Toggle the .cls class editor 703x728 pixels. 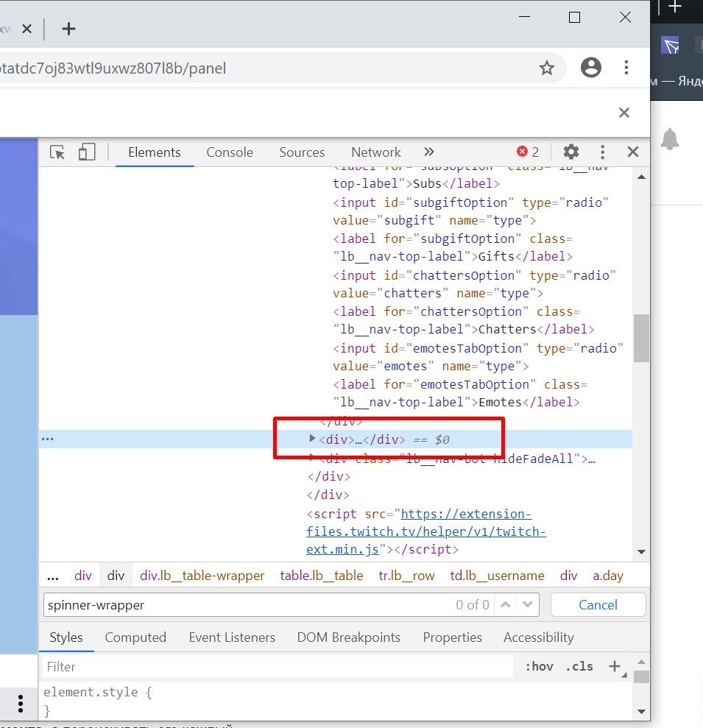coord(579,667)
